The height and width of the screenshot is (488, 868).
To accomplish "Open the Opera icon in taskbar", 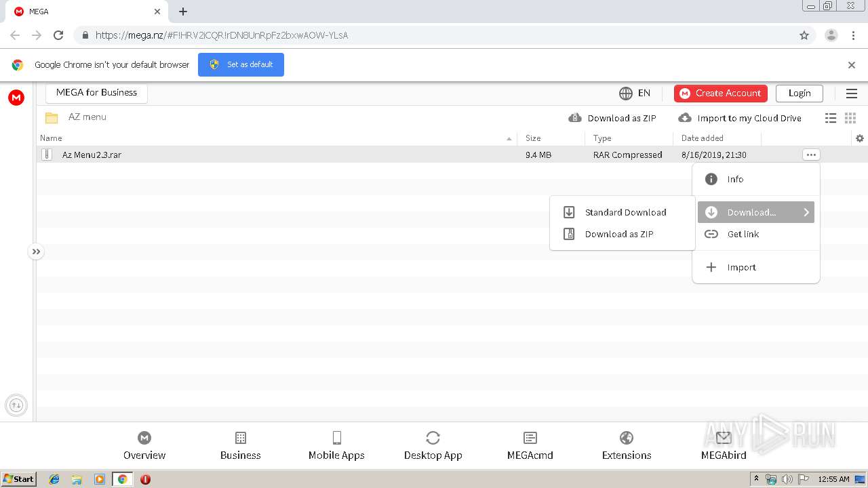I will 145,479.
